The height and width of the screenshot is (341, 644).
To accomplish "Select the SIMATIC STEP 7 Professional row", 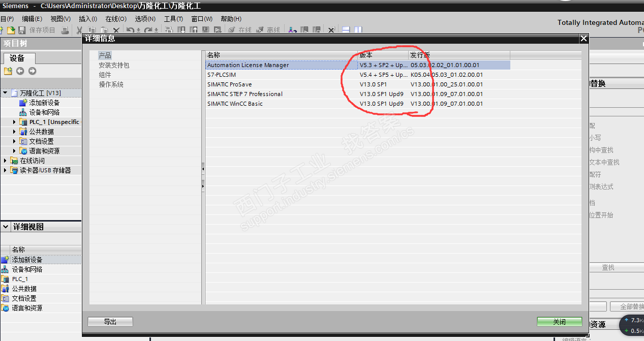I will pyautogui.click(x=358, y=94).
